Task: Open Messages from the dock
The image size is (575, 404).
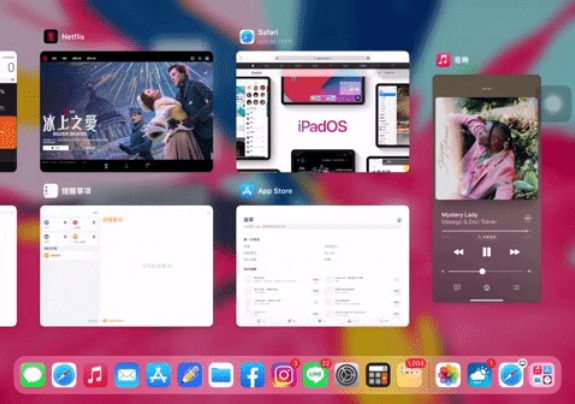Action: [33, 375]
